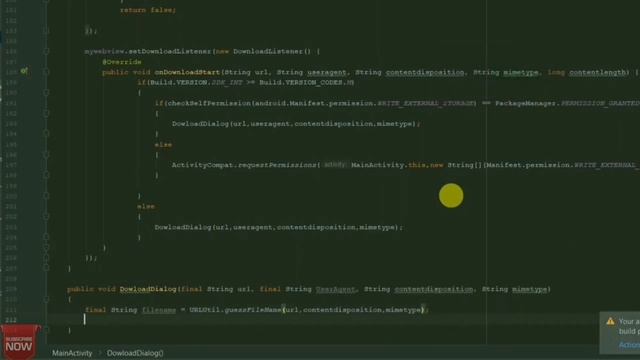Image resolution: width=640 pixels, height=360 pixels.
Task: Click PackageManager in the permission check
Action: click(526, 103)
